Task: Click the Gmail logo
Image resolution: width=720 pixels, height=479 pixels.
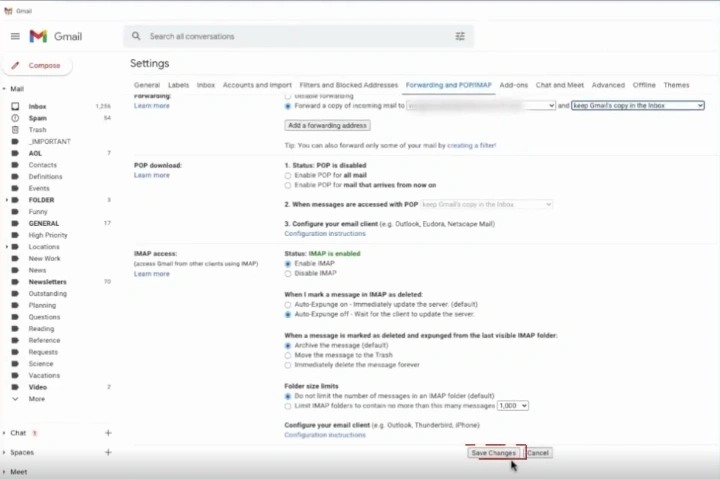Action: tap(56, 36)
